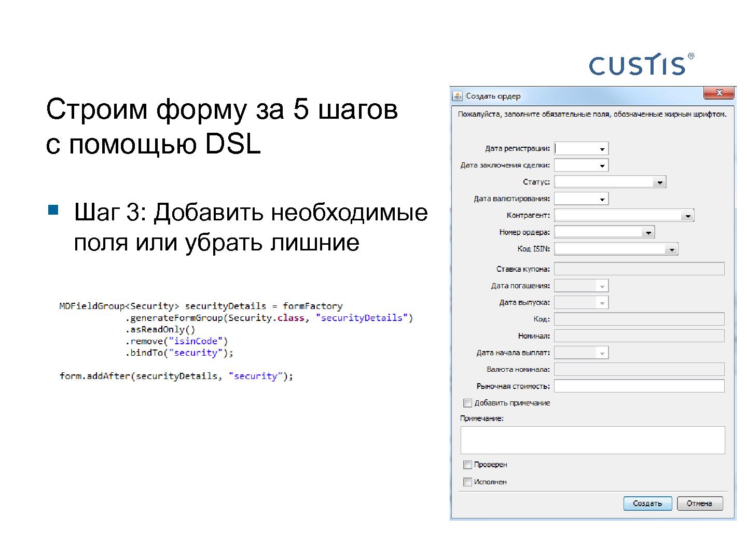Expand the Код ISIN combo box

(x=671, y=249)
